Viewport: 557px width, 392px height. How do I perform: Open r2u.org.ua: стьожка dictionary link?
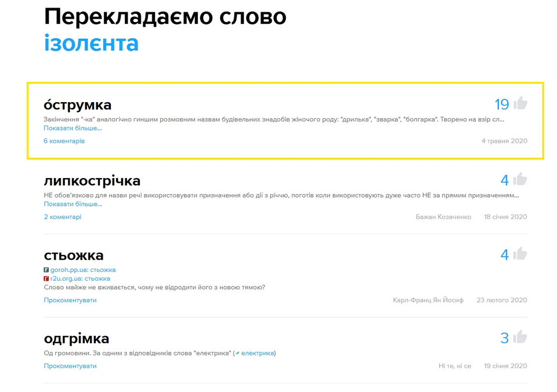point(81,279)
